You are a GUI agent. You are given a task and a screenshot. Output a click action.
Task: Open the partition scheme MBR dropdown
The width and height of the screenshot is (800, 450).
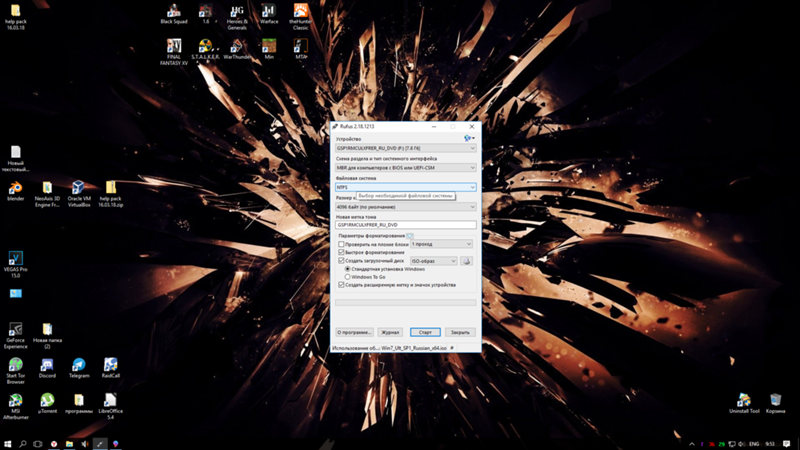point(406,167)
